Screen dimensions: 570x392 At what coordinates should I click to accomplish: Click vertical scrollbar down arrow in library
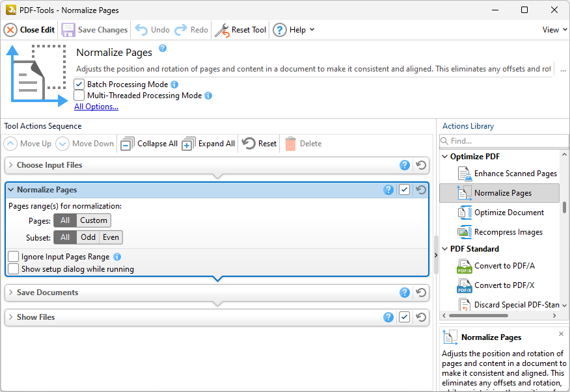(x=564, y=306)
